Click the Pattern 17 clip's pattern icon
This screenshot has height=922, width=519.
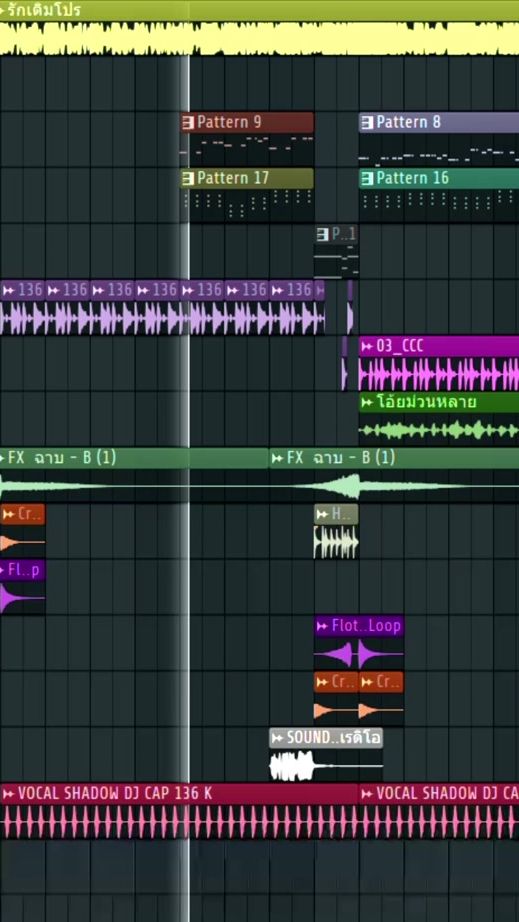pyautogui.click(x=188, y=178)
